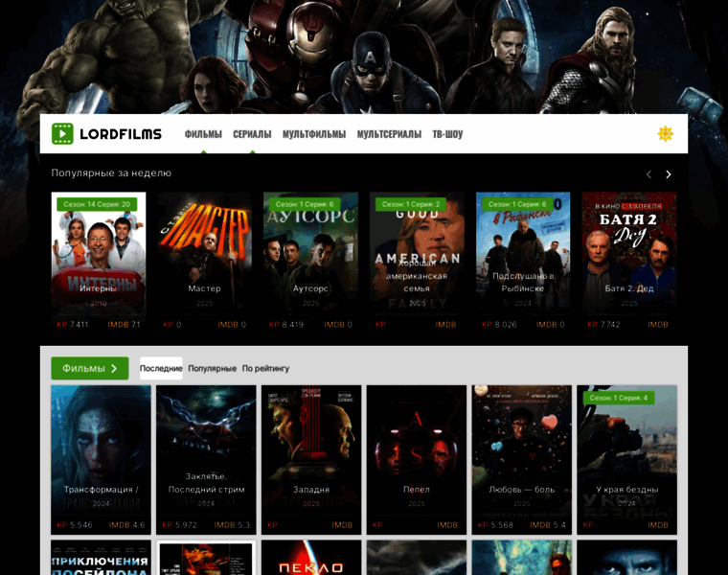The height and width of the screenshot is (575, 728).
Task: Click the Популярные за неделю heading
Action: (x=111, y=173)
